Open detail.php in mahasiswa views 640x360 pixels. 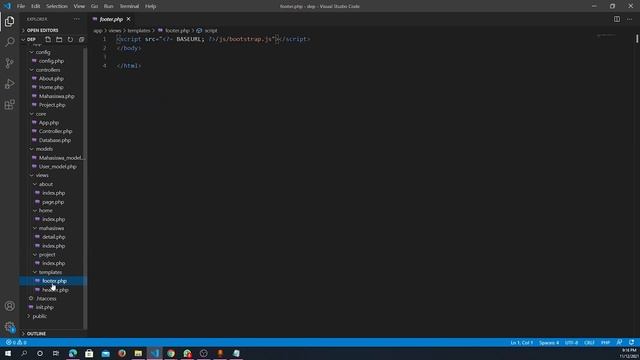pyautogui.click(x=53, y=237)
